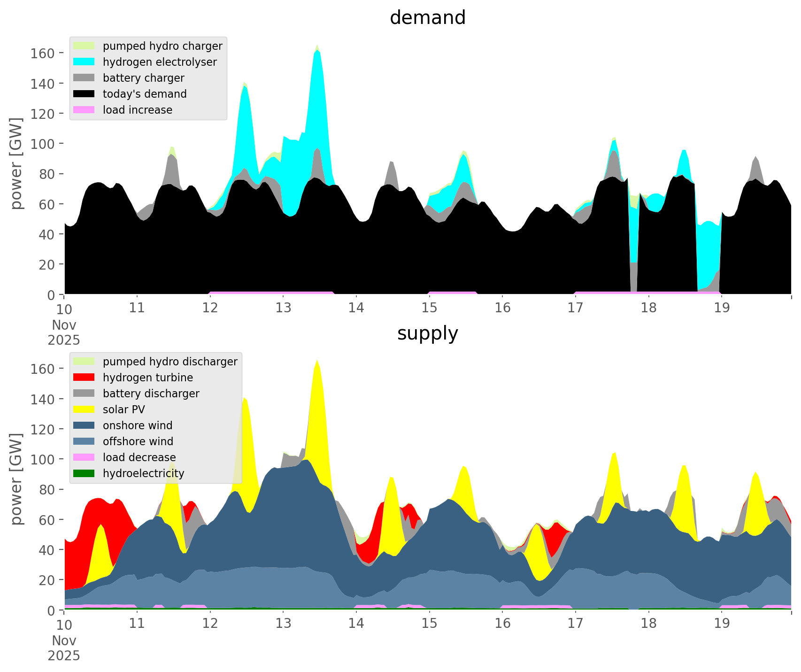The width and height of the screenshot is (801, 672).
Task: Click the supply chart title
Action: [x=427, y=333]
